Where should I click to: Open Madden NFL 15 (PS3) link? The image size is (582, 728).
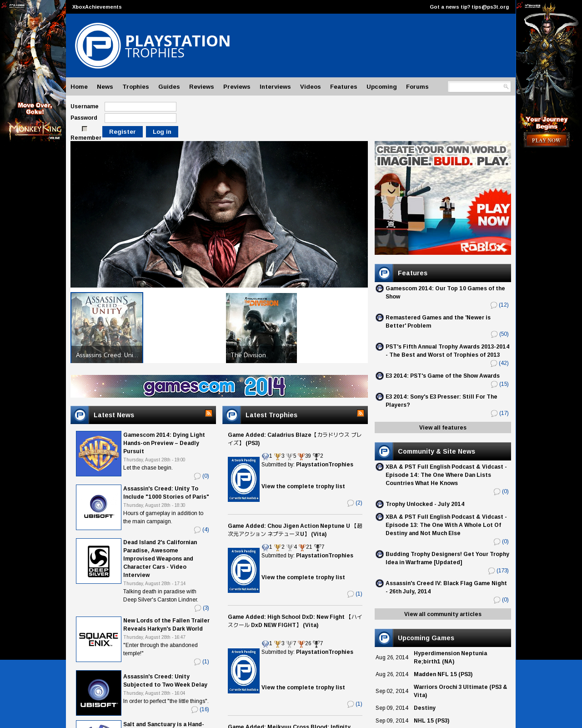pos(443,674)
